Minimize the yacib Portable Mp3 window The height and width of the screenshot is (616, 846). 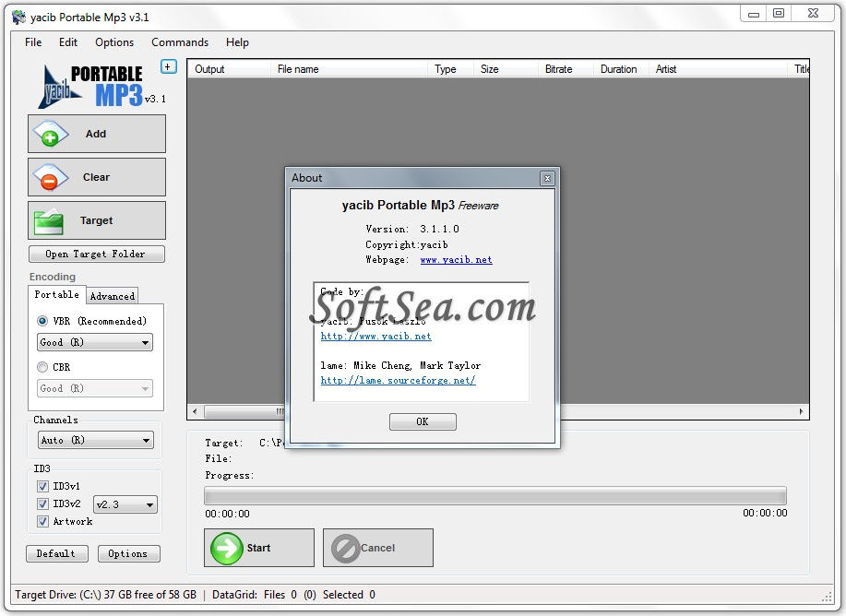click(754, 14)
